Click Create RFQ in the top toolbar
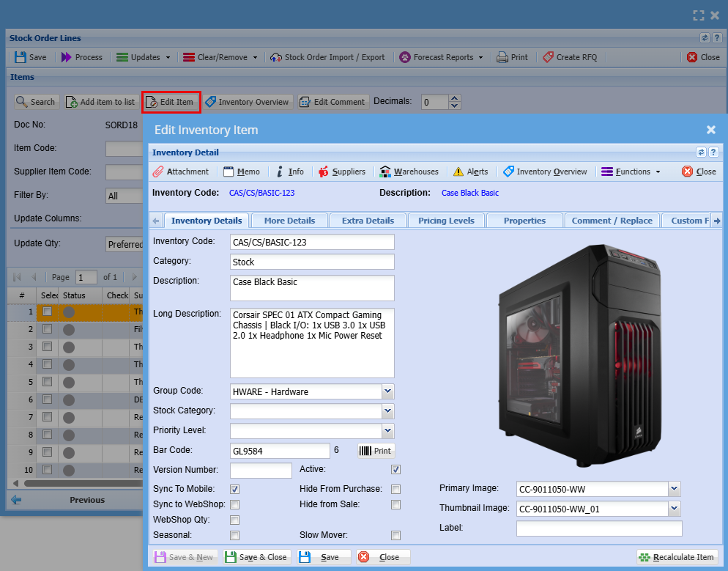This screenshot has height=571, width=728. click(570, 57)
